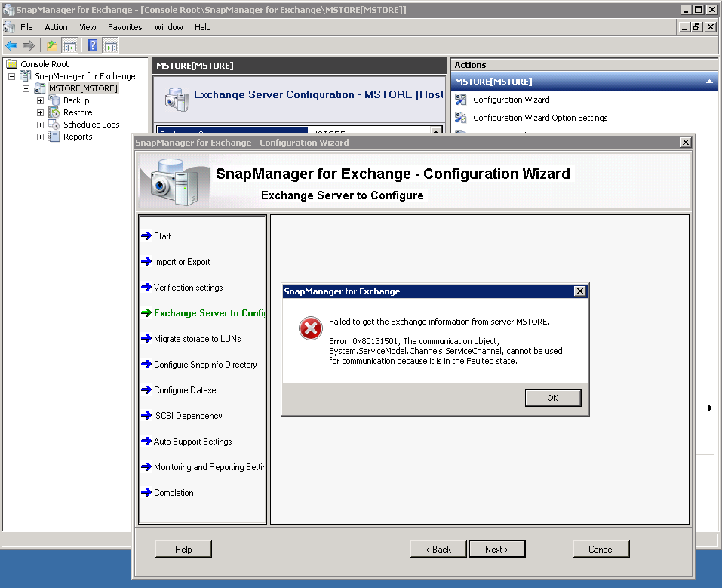This screenshot has width=722, height=588.
Task: Click the Backup node icon
Action: click(x=54, y=100)
